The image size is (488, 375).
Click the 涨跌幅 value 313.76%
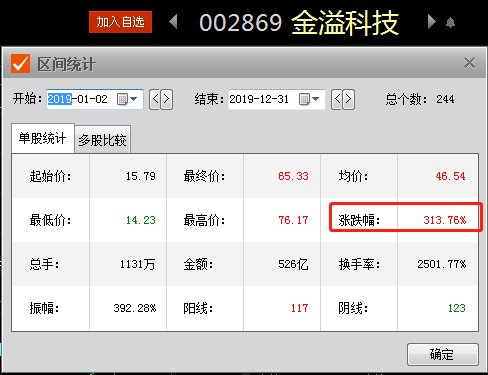pyautogui.click(x=445, y=220)
